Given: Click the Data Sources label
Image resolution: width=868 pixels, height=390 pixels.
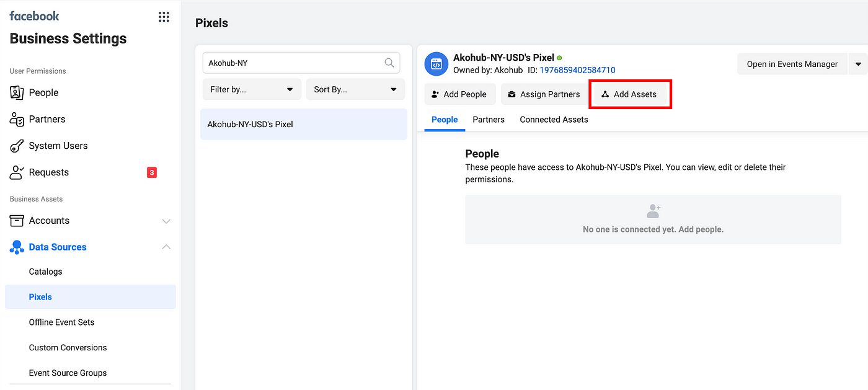Looking at the screenshot, I should click(x=58, y=247).
